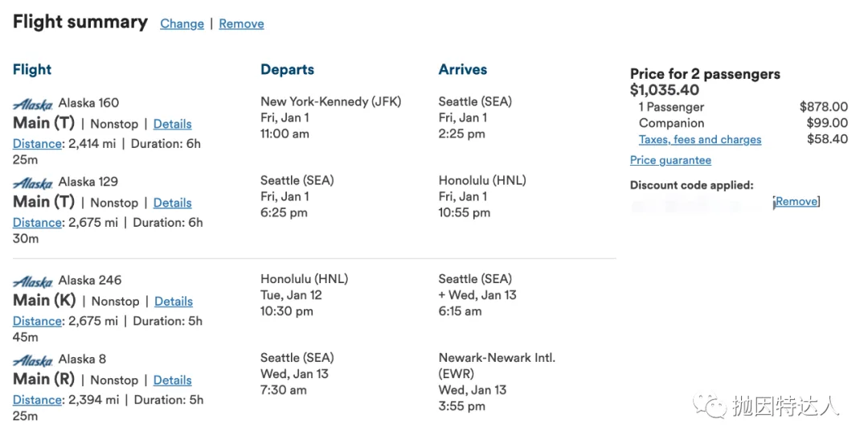The width and height of the screenshot is (868, 444).
Task: Open Distance info for Alaska 246 flight
Action: click(37, 321)
